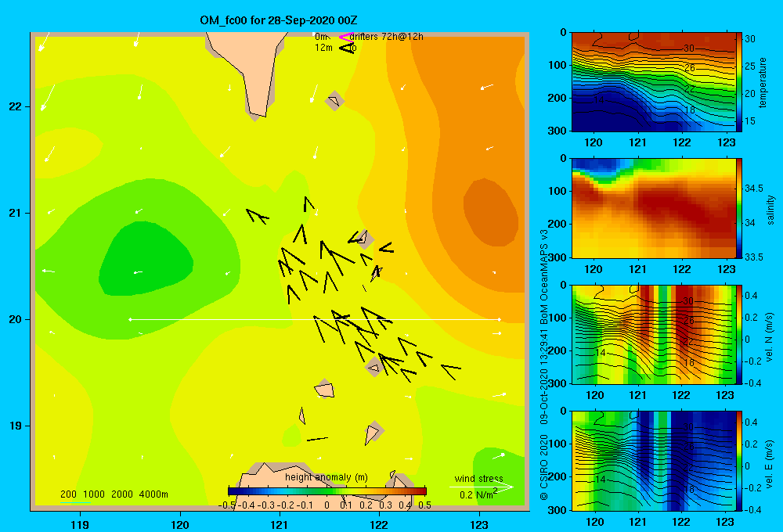Select the black 12m drifter arrow legend symbol
The height and width of the screenshot is (532, 783).
click(x=346, y=48)
